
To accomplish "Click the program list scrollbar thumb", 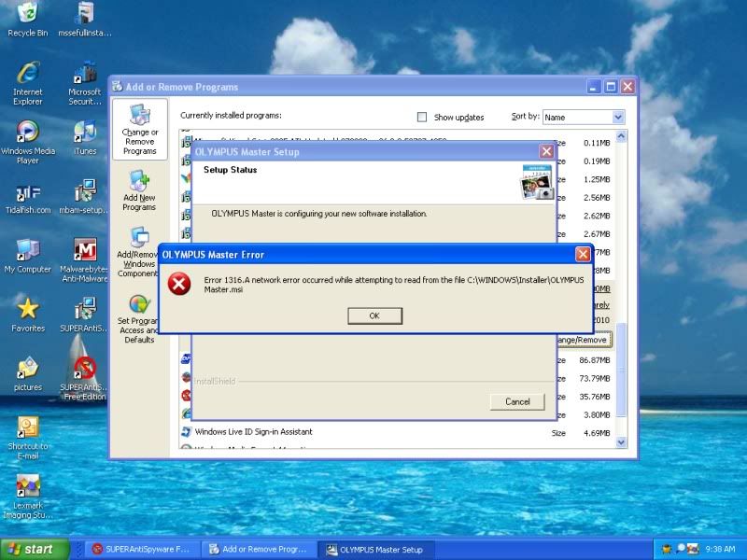I will [x=621, y=370].
